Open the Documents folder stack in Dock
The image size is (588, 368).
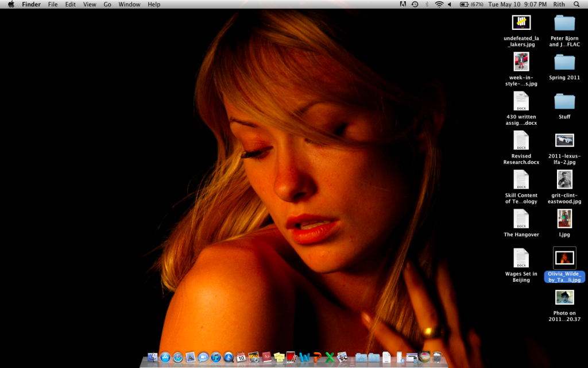pos(374,357)
